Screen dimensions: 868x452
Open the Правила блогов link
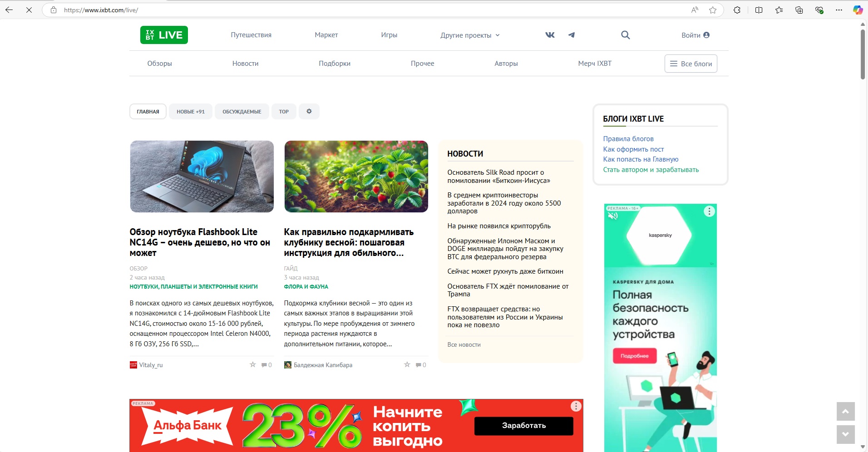(628, 138)
